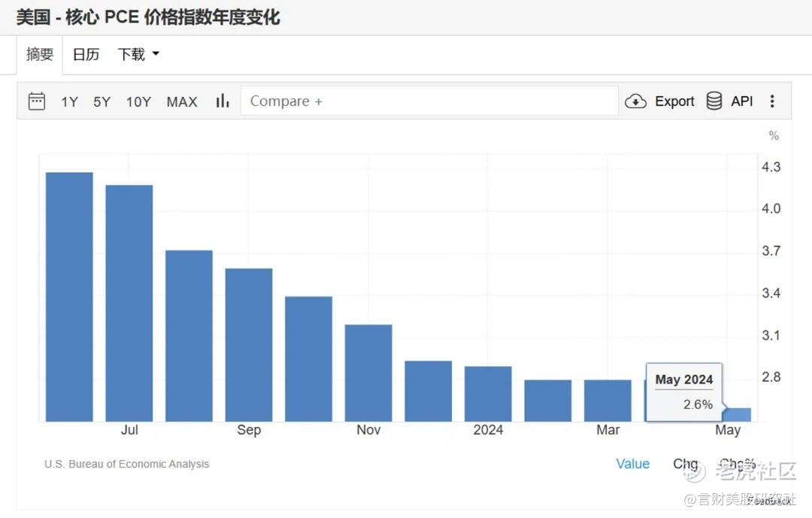Click the Export cloud download icon

635,101
